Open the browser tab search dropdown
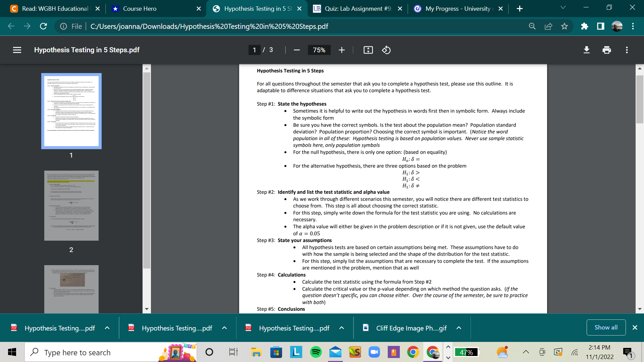 pos(563,7)
